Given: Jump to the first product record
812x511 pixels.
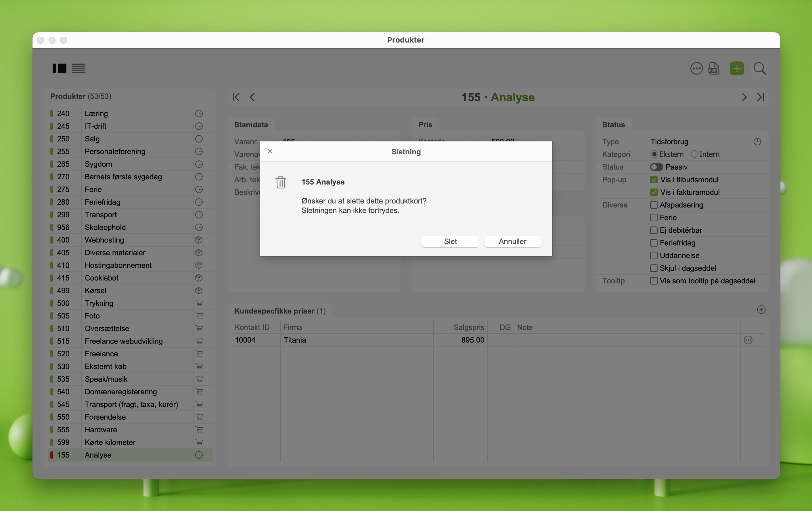Looking at the screenshot, I should [x=236, y=97].
